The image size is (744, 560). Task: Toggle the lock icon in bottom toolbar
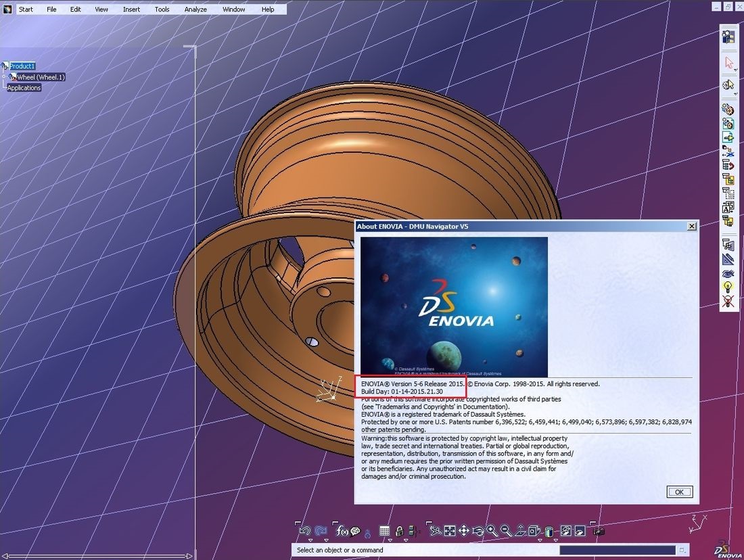(x=400, y=531)
